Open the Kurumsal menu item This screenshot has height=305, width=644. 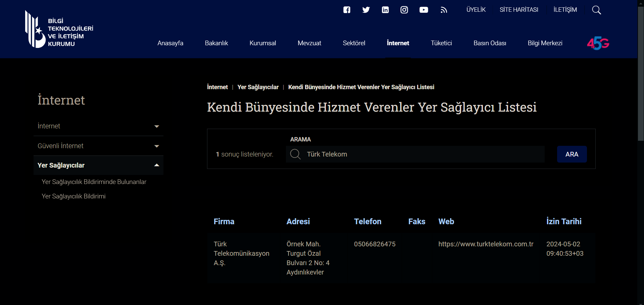click(263, 43)
